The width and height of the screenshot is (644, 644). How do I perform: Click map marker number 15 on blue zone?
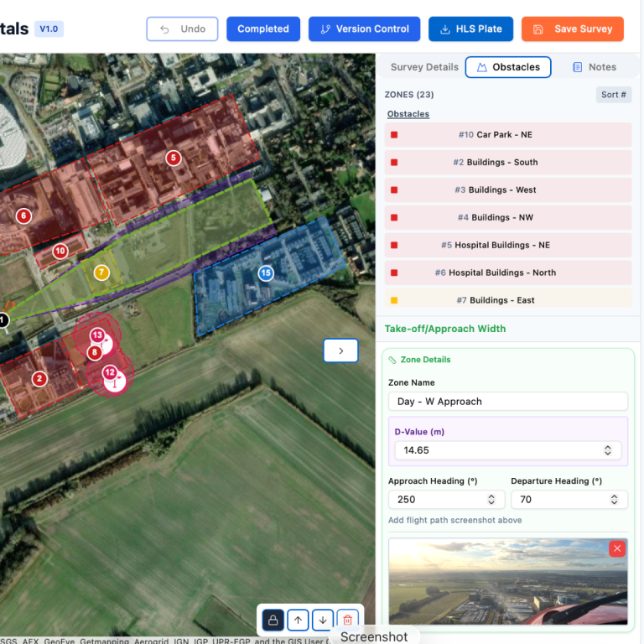coord(266,273)
